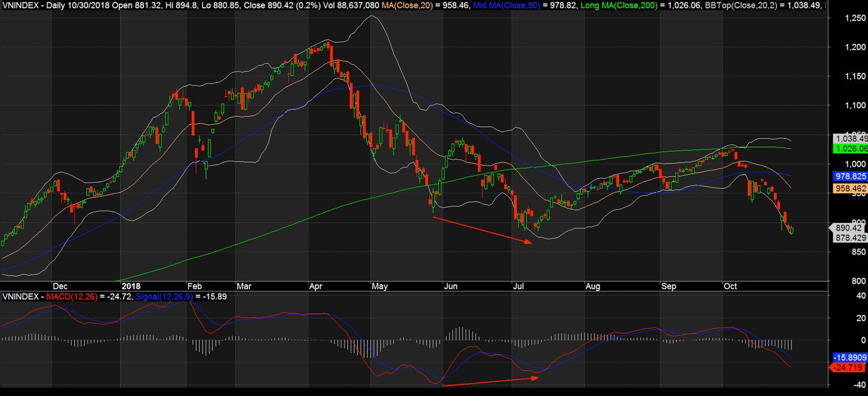Click the Signal(12,26,9) indicator label
The width and height of the screenshot is (868, 396).
(x=161, y=296)
